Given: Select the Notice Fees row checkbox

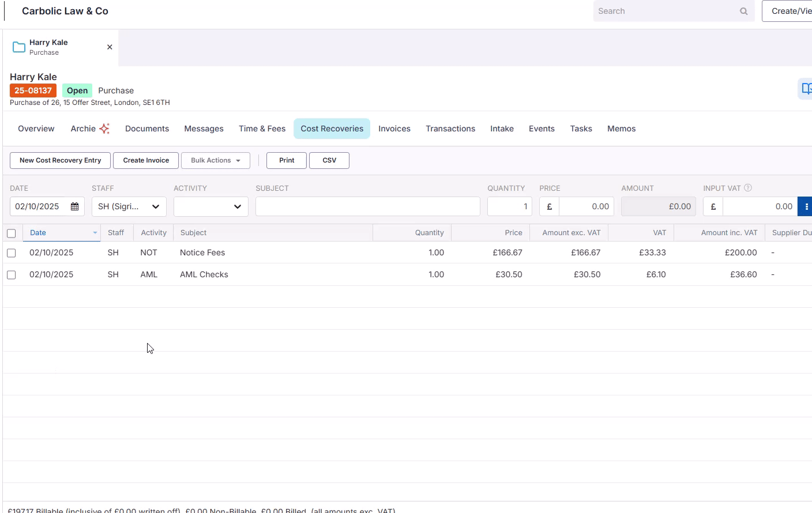Looking at the screenshot, I should click(x=12, y=253).
